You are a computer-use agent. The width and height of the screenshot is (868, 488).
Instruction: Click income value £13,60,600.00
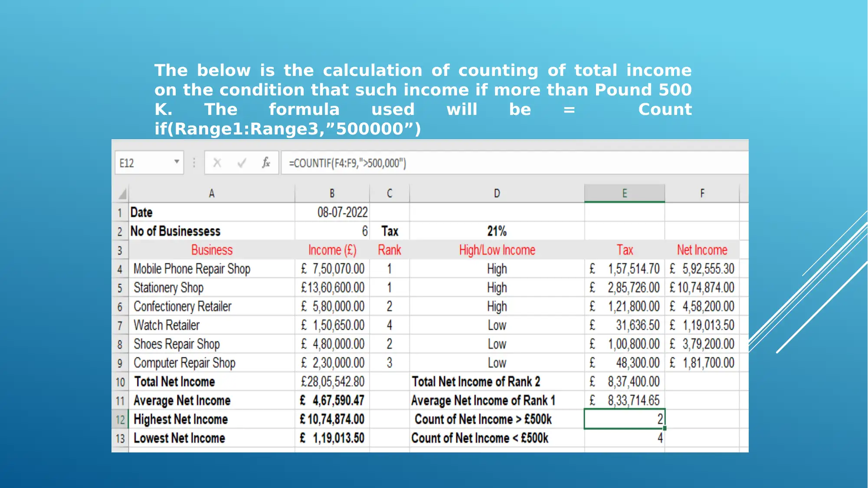[x=332, y=288]
